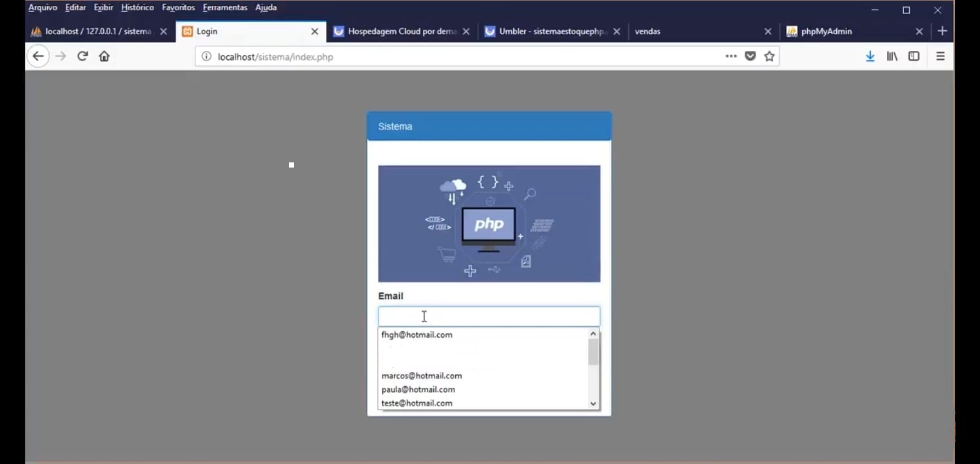Save page to Pocket
Image resolution: width=980 pixels, height=464 pixels.
pos(750,56)
